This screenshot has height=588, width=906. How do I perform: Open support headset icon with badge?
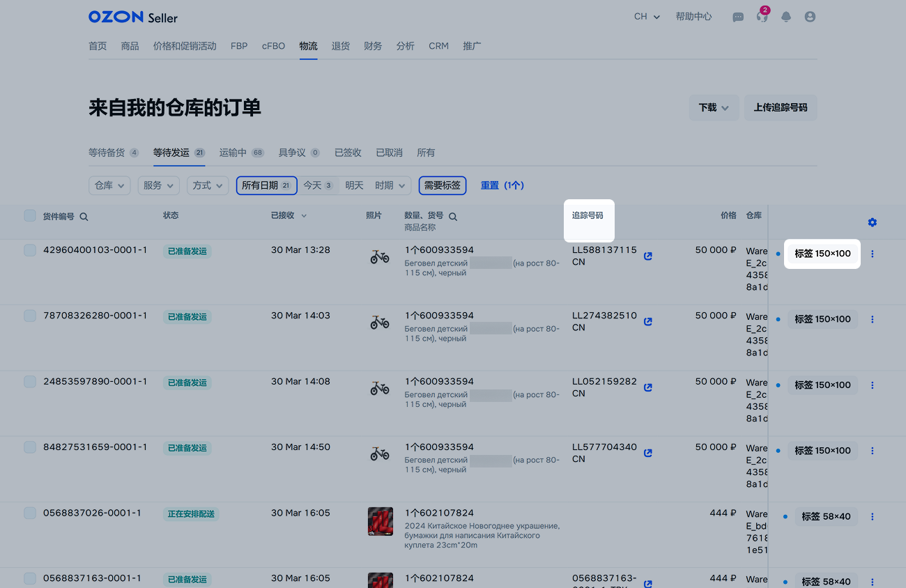click(762, 17)
